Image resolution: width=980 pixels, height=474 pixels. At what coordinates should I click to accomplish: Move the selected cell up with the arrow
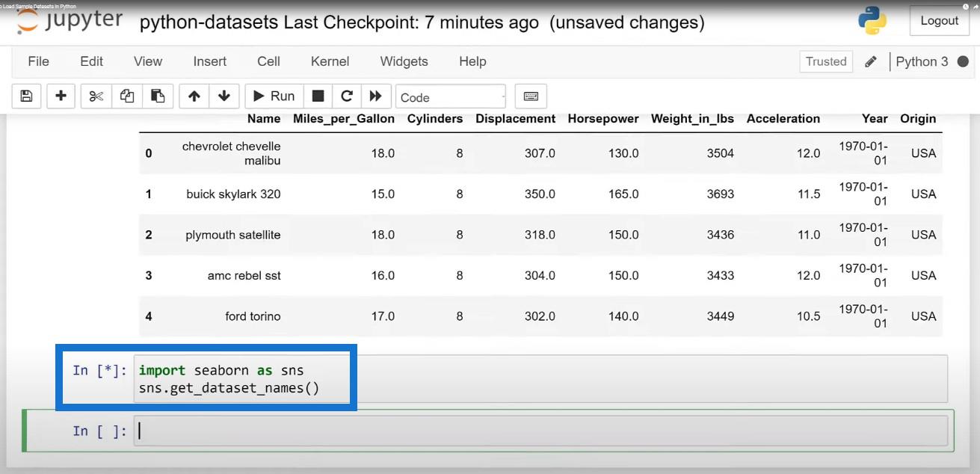click(194, 96)
